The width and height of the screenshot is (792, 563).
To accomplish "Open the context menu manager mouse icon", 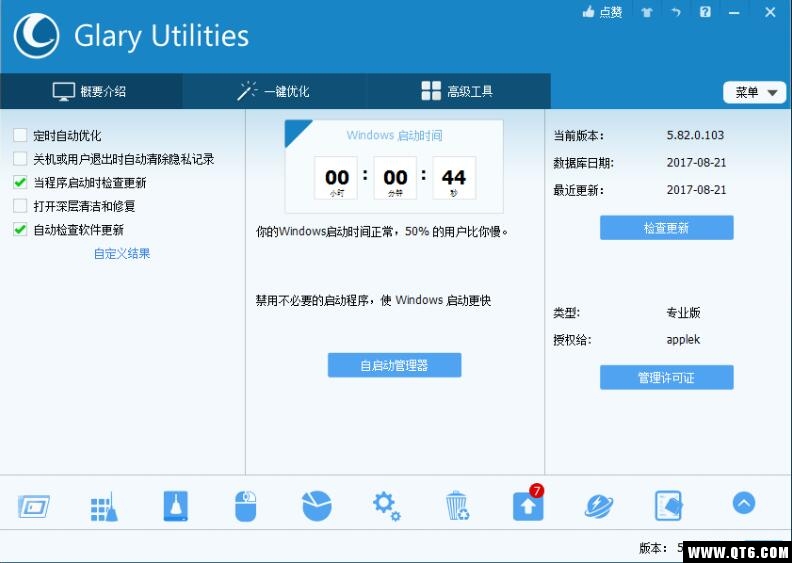I will pyautogui.click(x=246, y=506).
